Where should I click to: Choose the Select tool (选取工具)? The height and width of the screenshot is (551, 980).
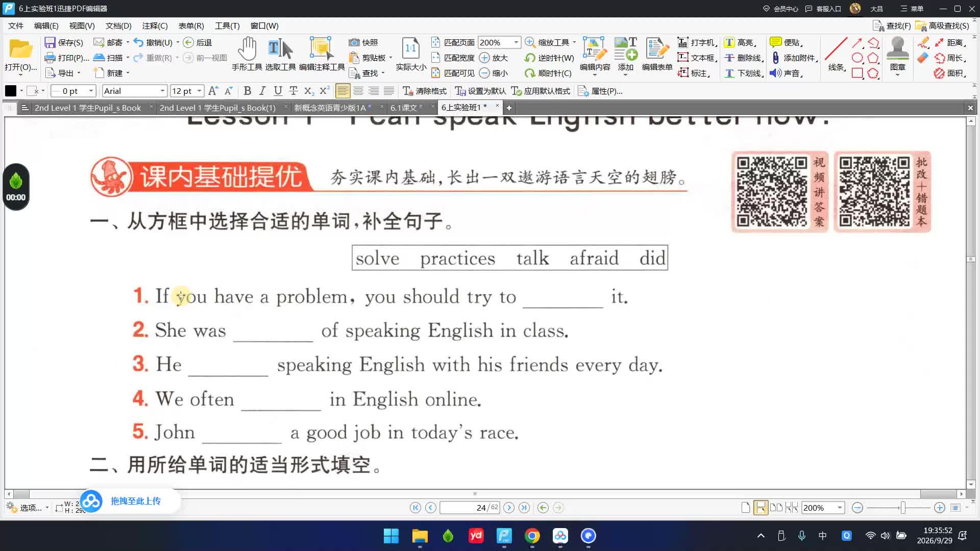280,54
